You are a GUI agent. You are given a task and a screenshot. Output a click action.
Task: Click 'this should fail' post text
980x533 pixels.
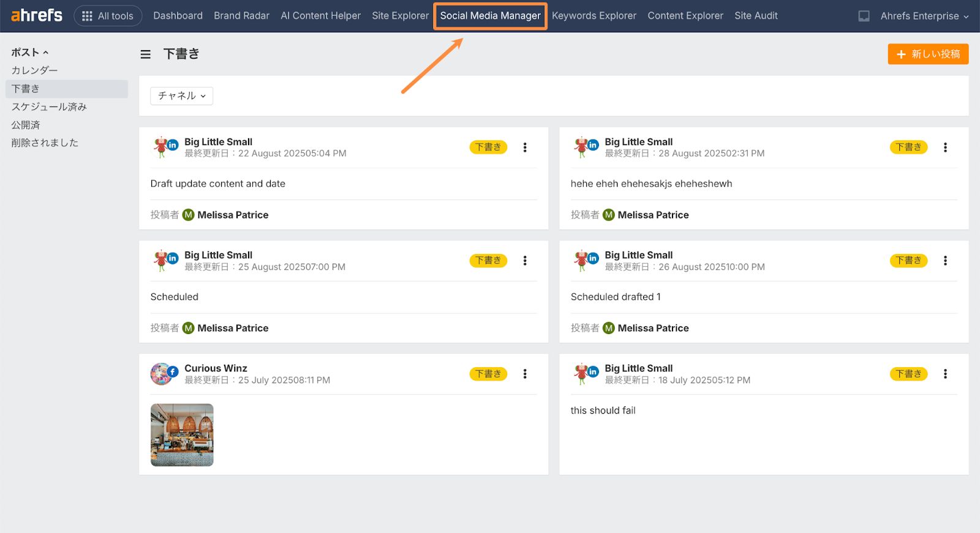point(603,411)
